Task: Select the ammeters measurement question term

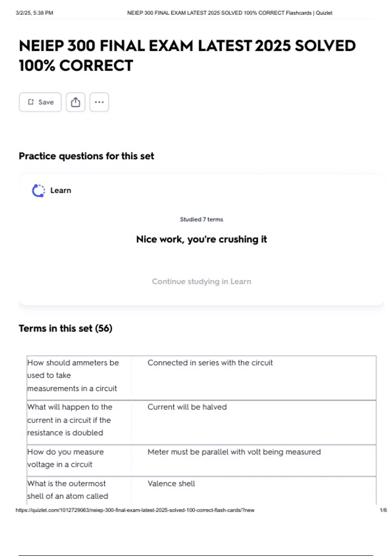Action: 73,375
